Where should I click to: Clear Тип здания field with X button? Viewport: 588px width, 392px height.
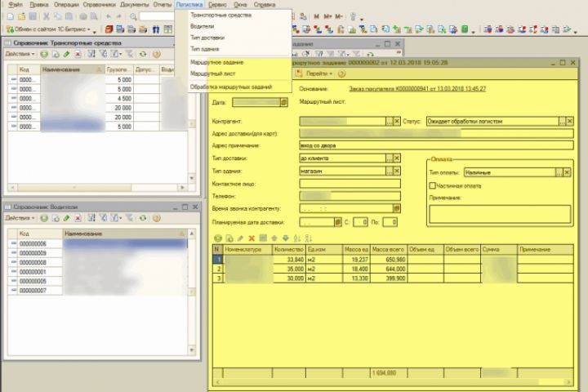click(x=397, y=171)
